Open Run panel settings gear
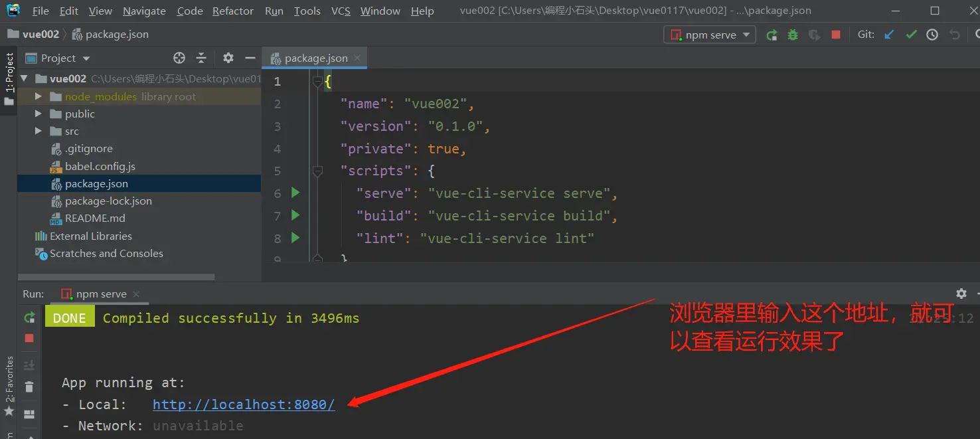This screenshot has height=439, width=980. pos(961,293)
